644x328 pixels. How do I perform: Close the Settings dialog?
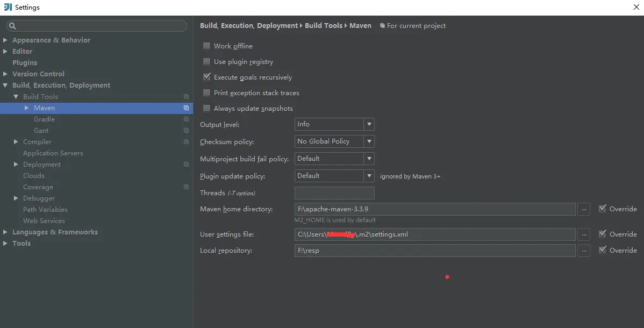pos(636,7)
